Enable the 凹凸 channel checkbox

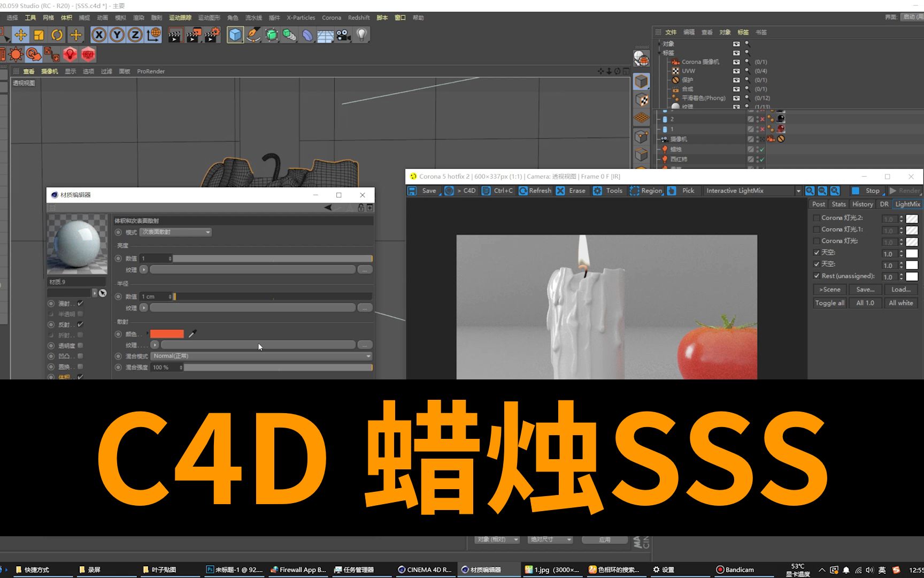click(80, 356)
